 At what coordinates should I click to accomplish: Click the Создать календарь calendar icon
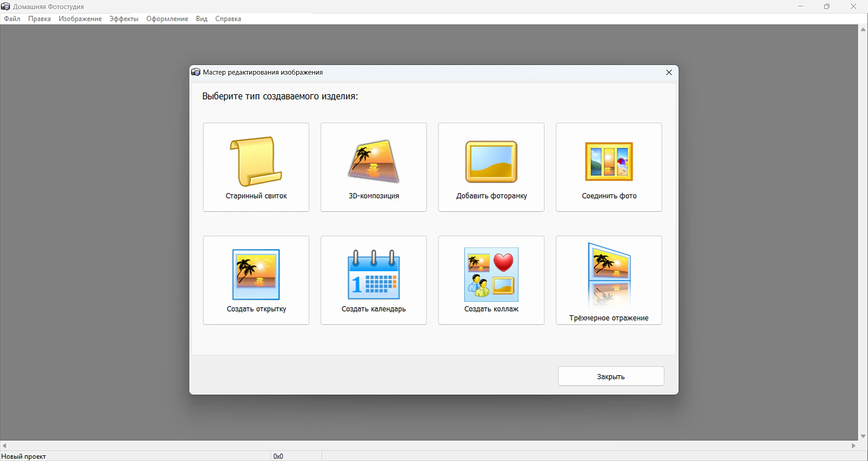[373, 274]
